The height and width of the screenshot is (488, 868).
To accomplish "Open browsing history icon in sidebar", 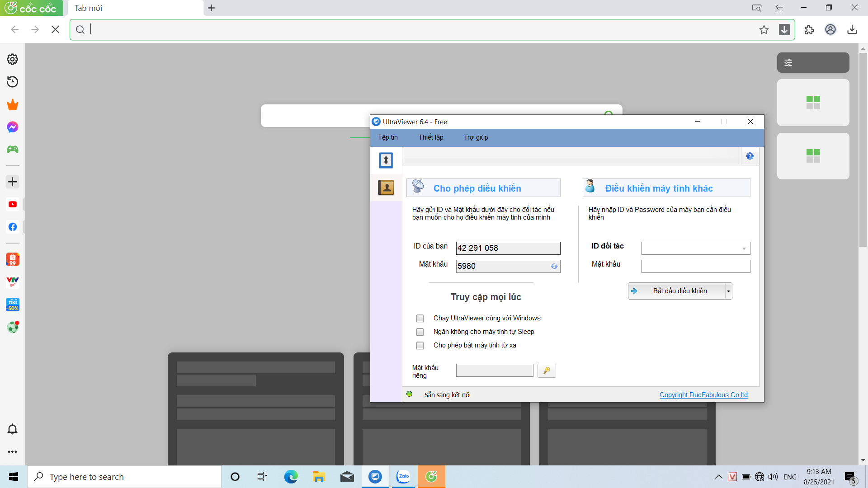I will click(x=13, y=82).
